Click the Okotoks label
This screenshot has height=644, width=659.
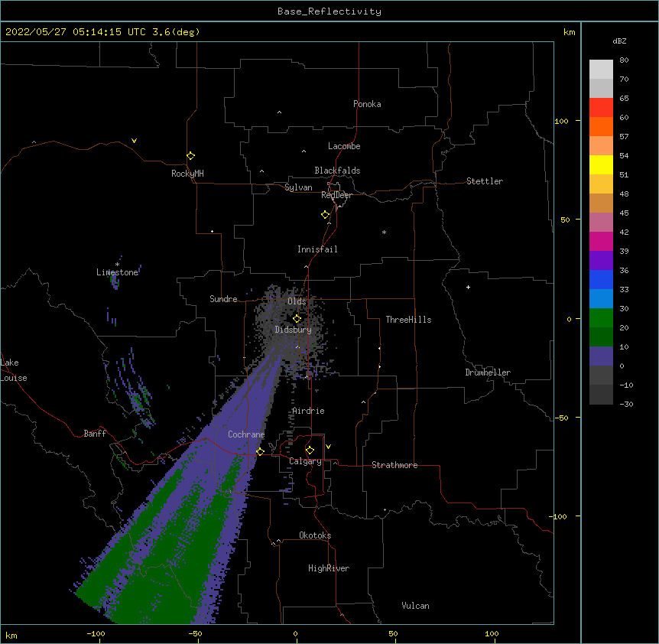[315, 535]
